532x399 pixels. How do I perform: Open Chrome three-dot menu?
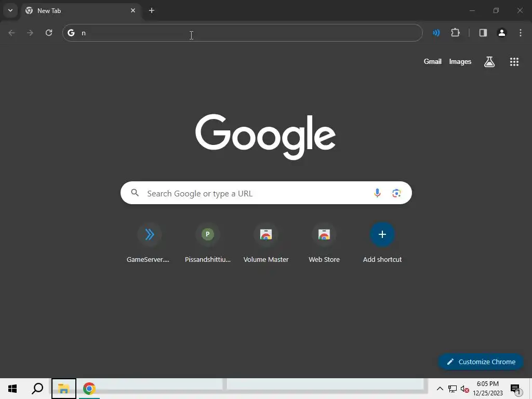click(521, 33)
